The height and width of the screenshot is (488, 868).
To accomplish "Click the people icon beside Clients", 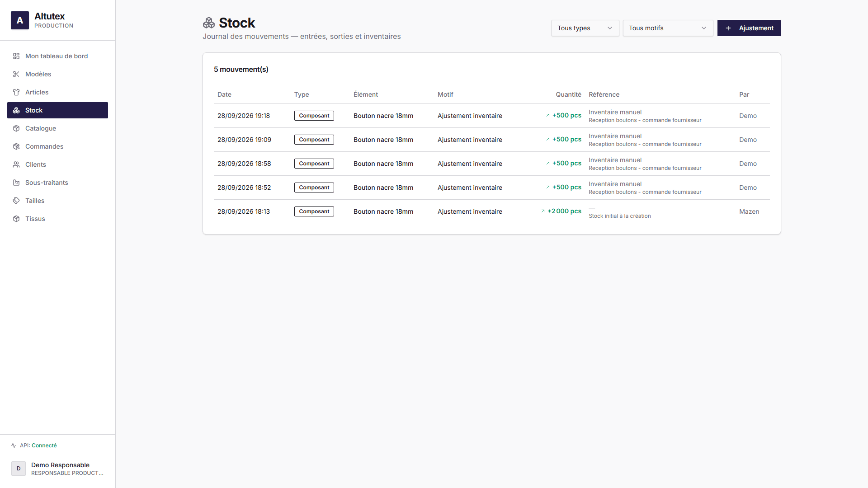I will (x=16, y=164).
